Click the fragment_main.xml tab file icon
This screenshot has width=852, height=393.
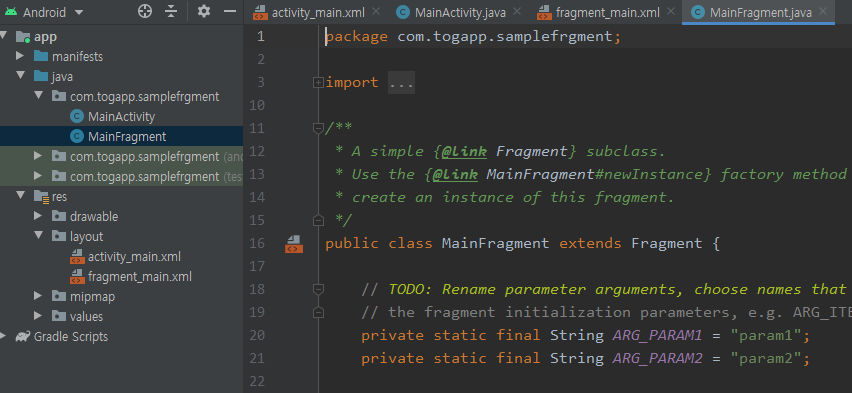pyautogui.click(x=544, y=12)
